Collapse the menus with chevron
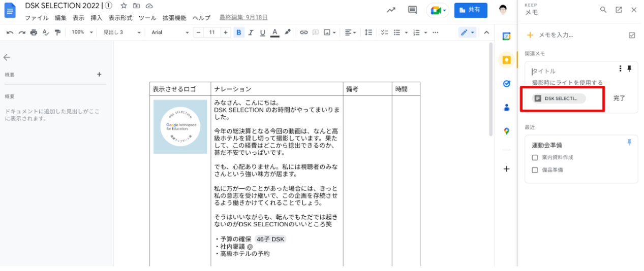This screenshot has height=271, width=644. pos(486,32)
